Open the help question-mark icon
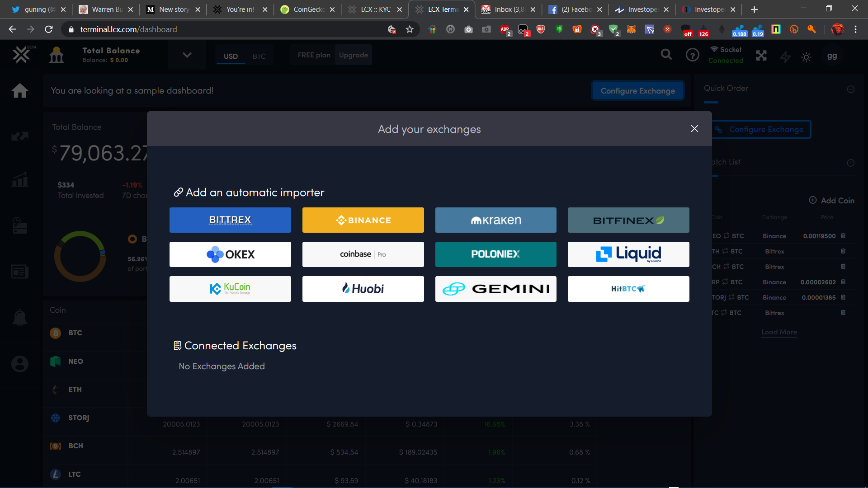868x488 pixels. 693,55
